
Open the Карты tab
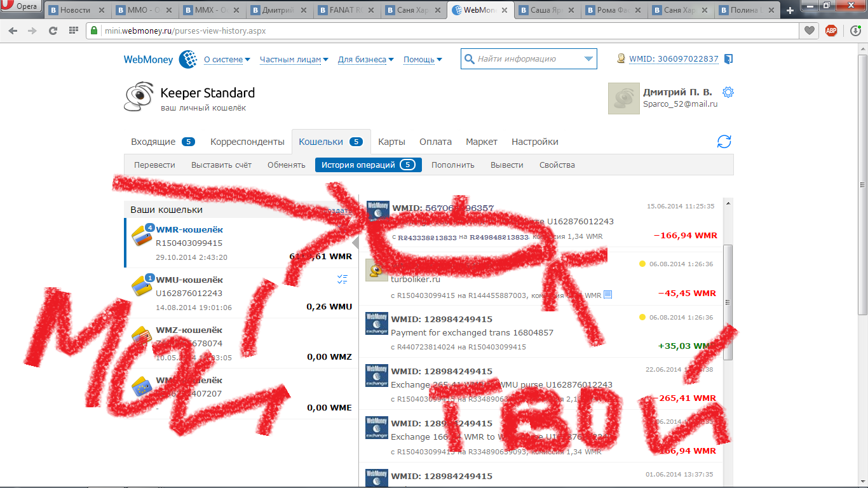tap(391, 142)
